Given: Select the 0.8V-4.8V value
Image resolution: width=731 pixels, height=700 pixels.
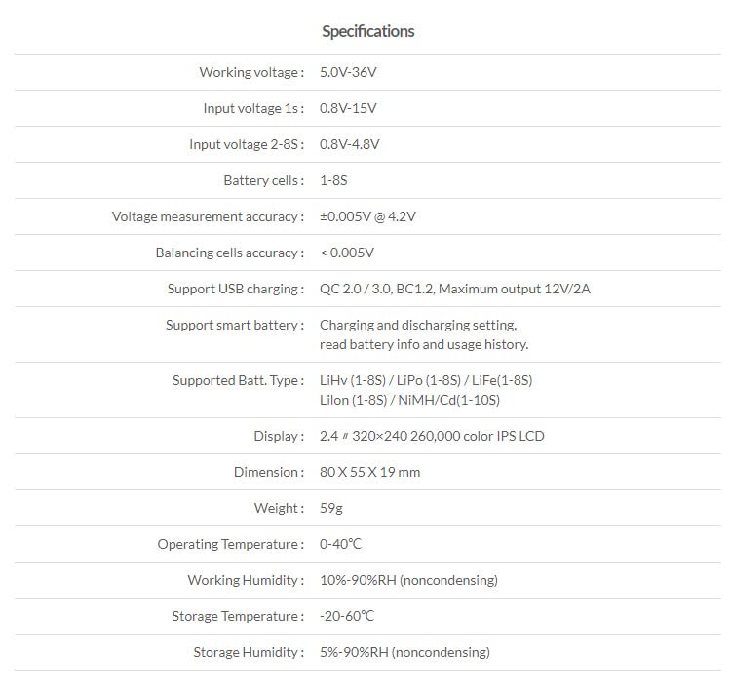Looking at the screenshot, I should pos(349,144).
